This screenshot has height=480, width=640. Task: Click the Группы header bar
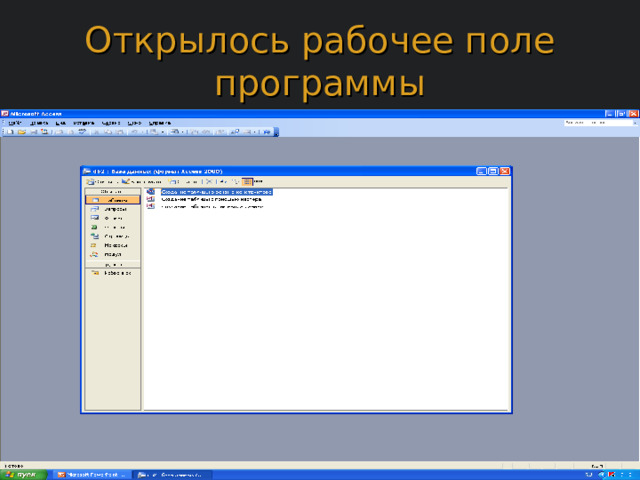pos(113,265)
